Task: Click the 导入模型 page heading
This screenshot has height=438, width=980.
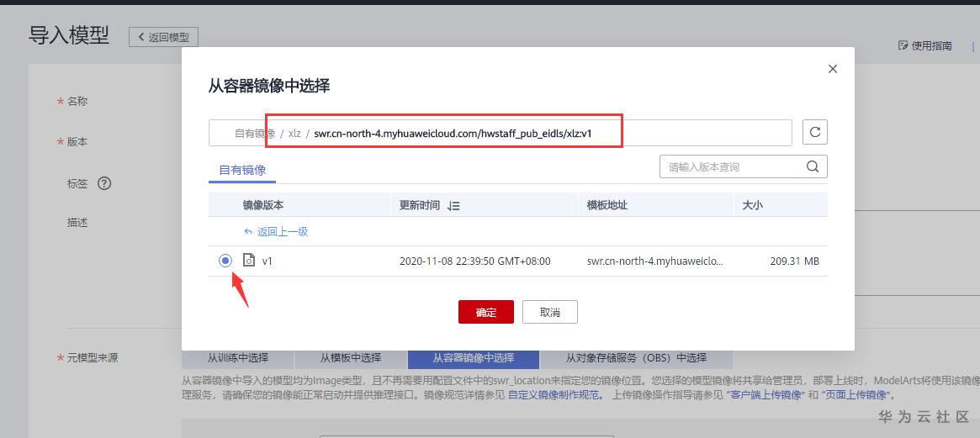Action: click(69, 35)
